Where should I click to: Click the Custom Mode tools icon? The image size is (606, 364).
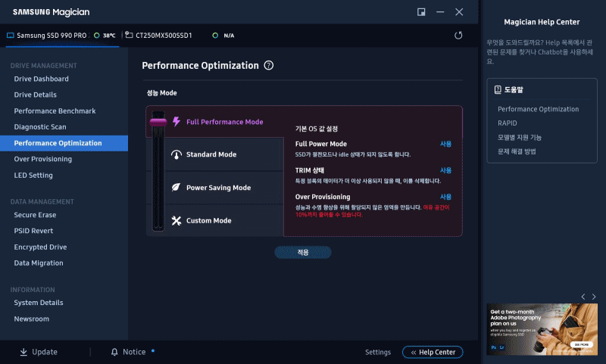coord(176,220)
